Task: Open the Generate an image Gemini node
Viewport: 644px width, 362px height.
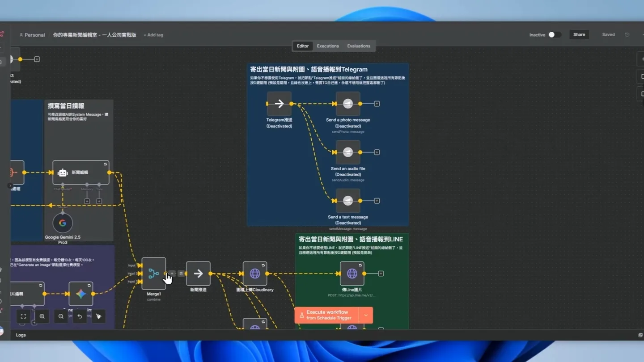Action: point(81,294)
